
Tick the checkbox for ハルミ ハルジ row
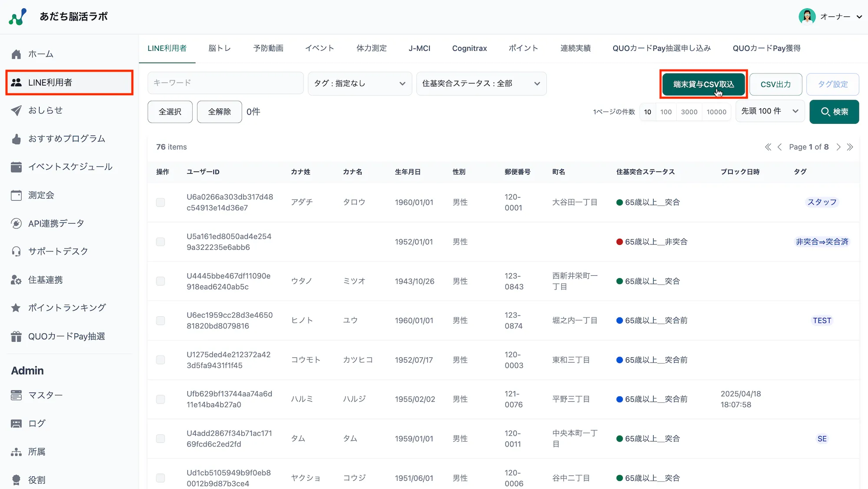(x=161, y=400)
